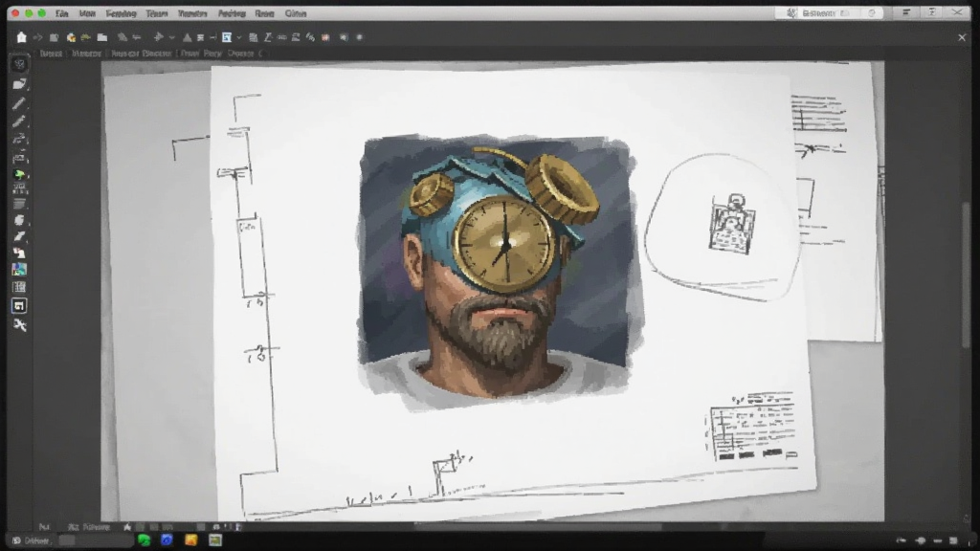This screenshot has width=980, height=551.
Task: Select the folded shape tool in left toolbox
Action: click(x=19, y=84)
